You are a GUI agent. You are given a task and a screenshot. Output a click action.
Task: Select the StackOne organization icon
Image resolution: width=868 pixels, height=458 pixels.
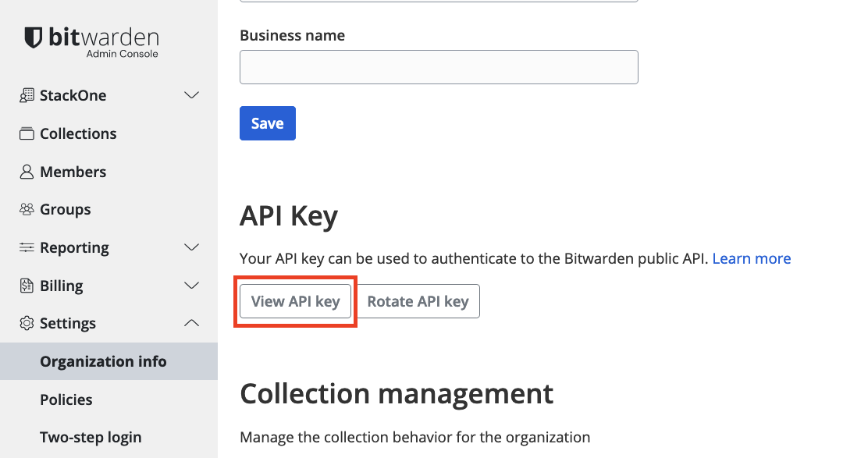[26, 95]
